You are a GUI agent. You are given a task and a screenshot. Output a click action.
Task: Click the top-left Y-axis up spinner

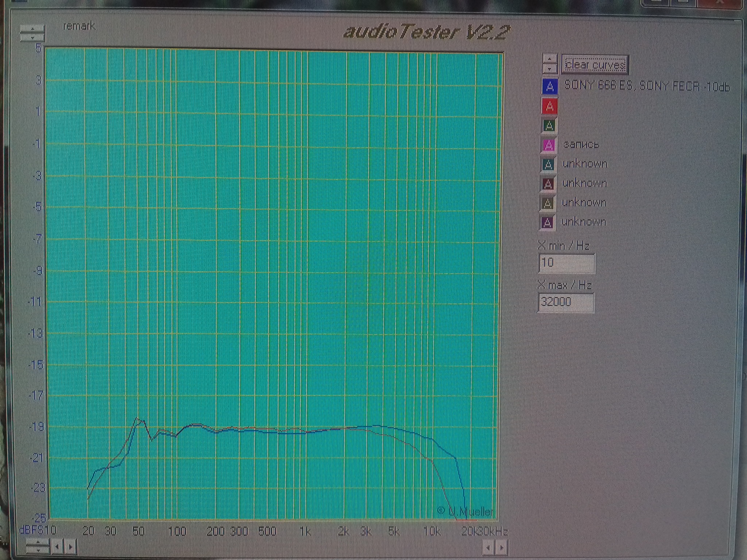click(x=32, y=29)
